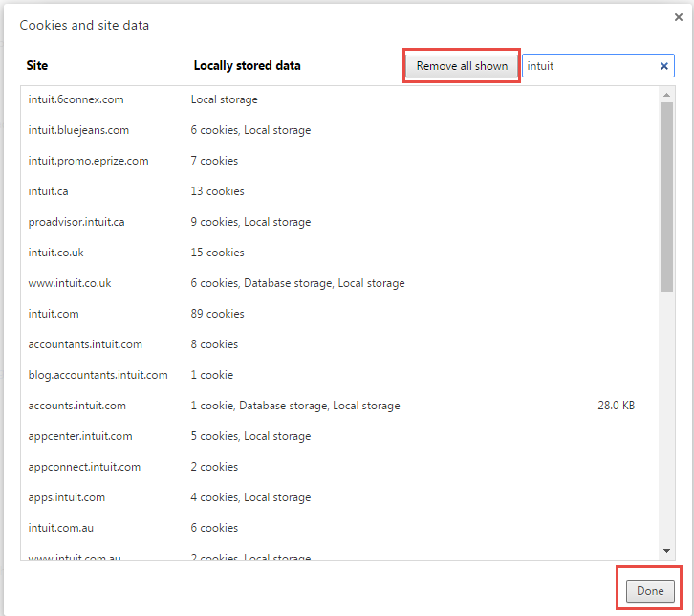Select the intuit.bluejeans.com site entry
Screen dimensions: 694x616
[339, 130]
